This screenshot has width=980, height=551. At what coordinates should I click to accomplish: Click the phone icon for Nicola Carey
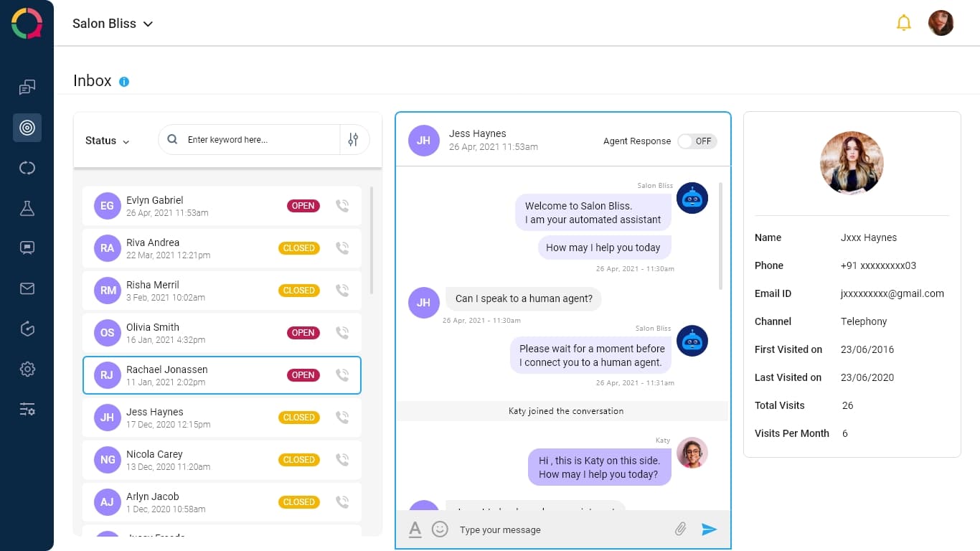(342, 460)
